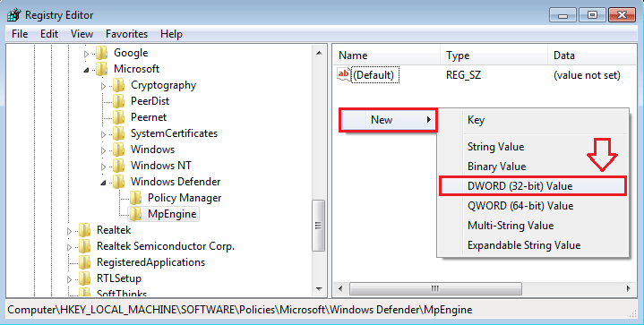
Task: Collapse the Microsoft key
Action: tap(86, 70)
